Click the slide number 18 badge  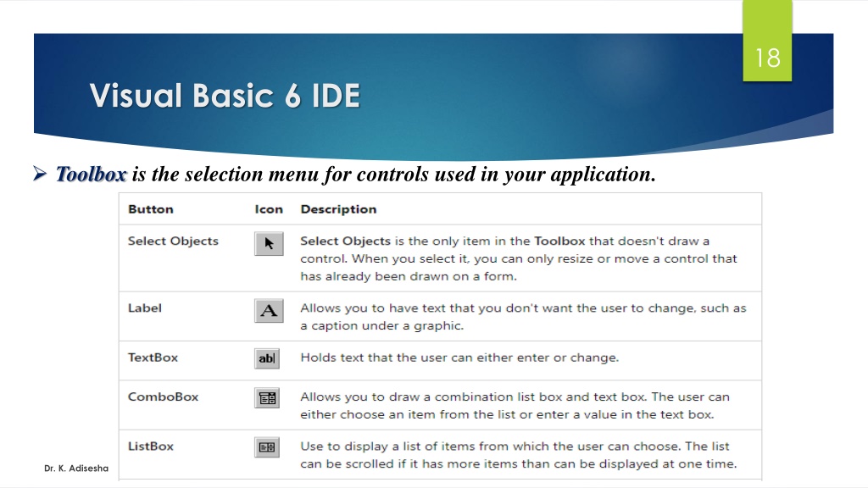767,41
